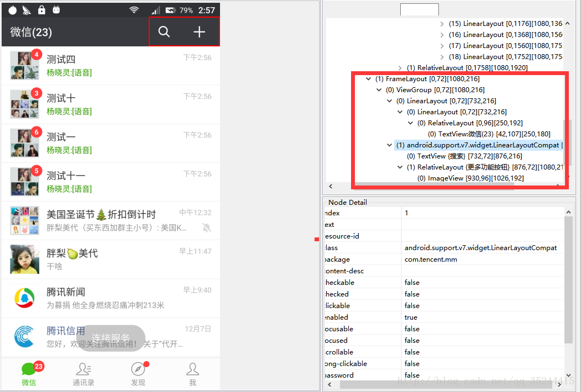This screenshot has height=392, width=581.
Task: Open the 通讯录 contacts tab
Action: [x=83, y=374]
